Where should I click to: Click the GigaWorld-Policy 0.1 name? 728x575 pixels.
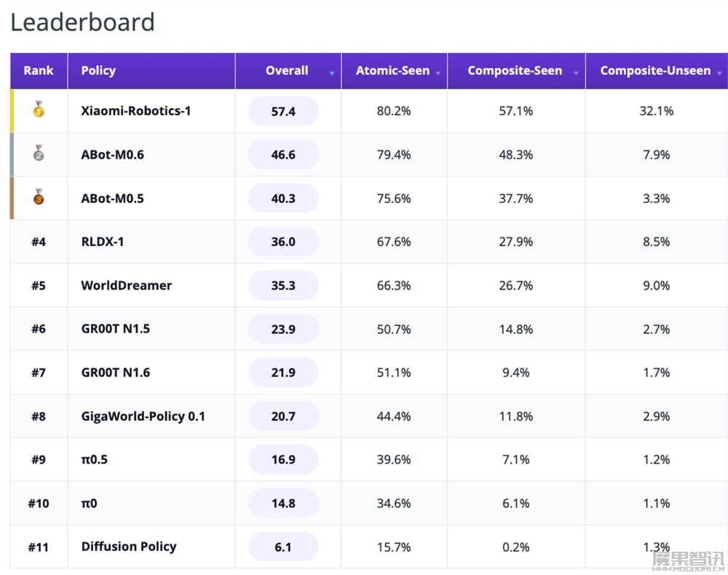(143, 416)
